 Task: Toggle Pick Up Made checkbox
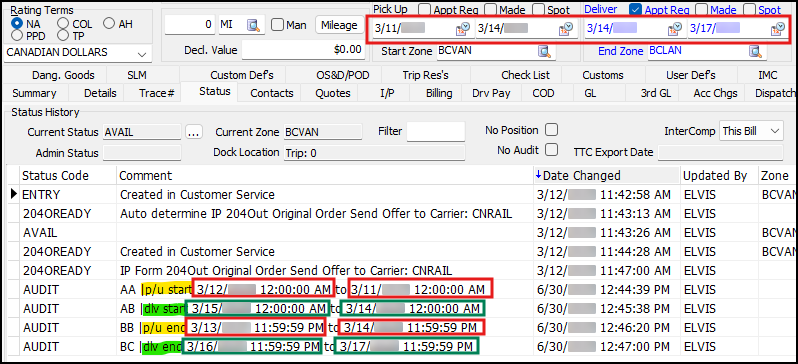(x=490, y=9)
